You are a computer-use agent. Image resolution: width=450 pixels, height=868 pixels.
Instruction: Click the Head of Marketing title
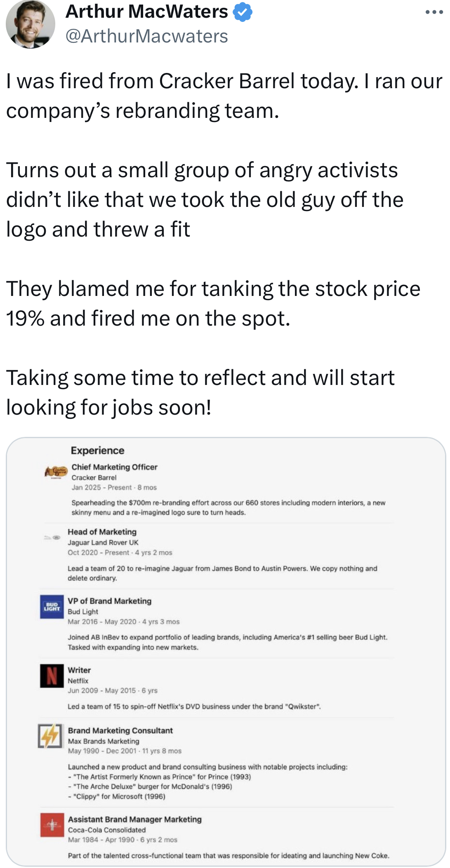click(102, 532)
